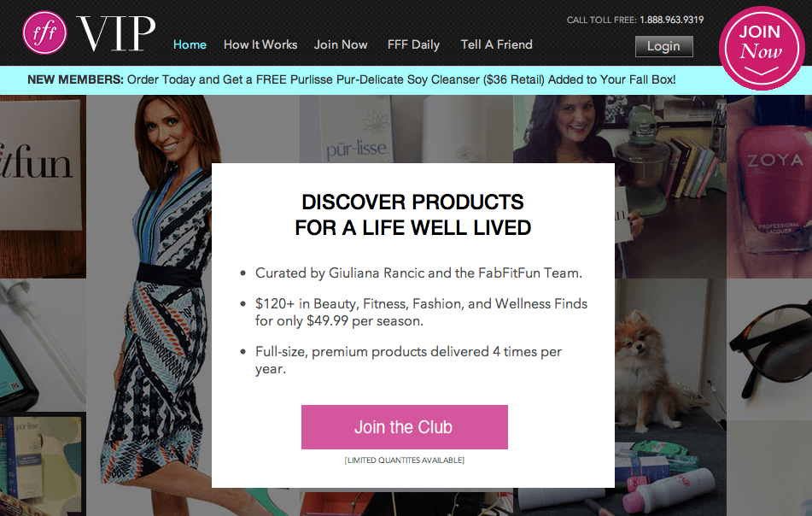The image size is (812, 516).
Task: Click the Login button
Action: (664, 46)
